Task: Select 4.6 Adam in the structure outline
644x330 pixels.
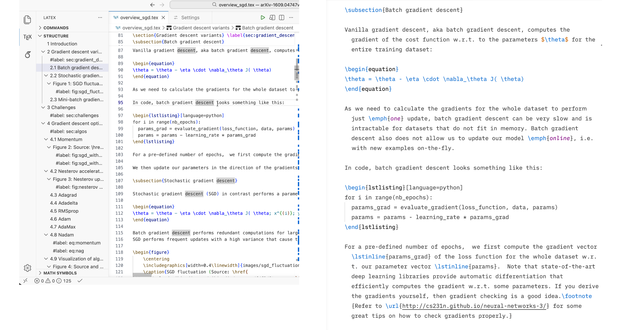Action: pyautogui.click(x=60, y=219)
